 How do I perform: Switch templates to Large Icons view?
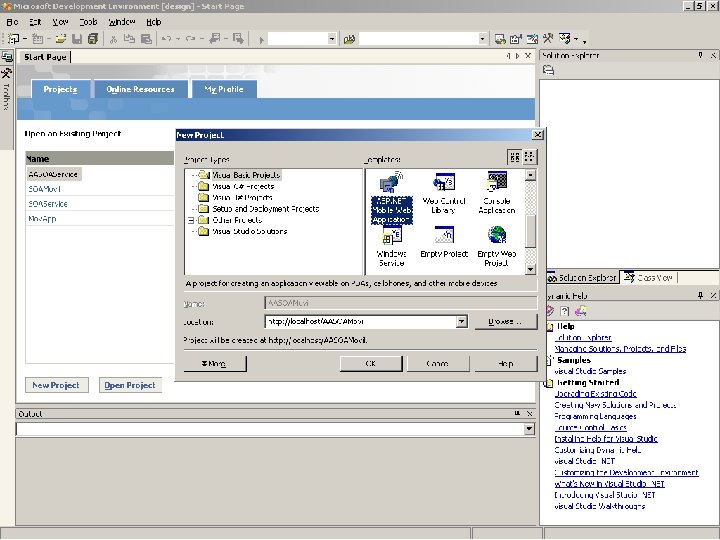tap(515, 157)
